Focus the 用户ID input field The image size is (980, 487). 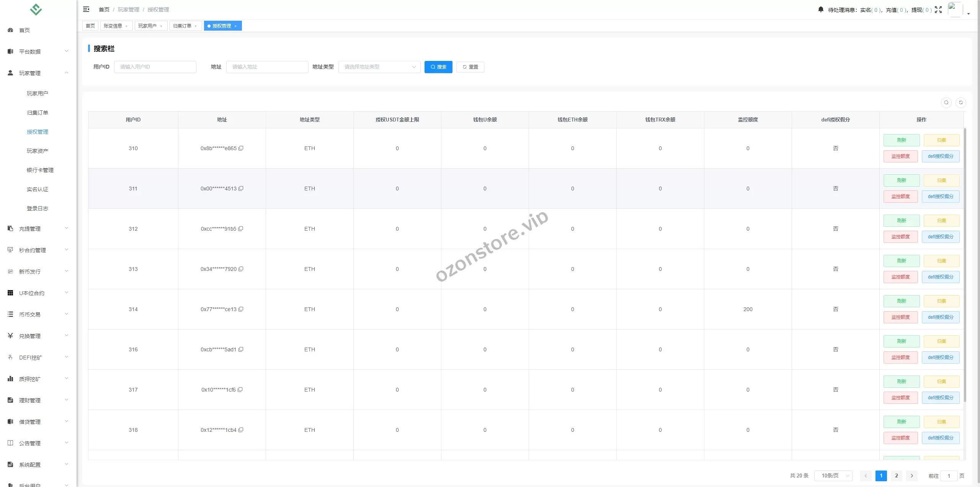tap(155, 67)
